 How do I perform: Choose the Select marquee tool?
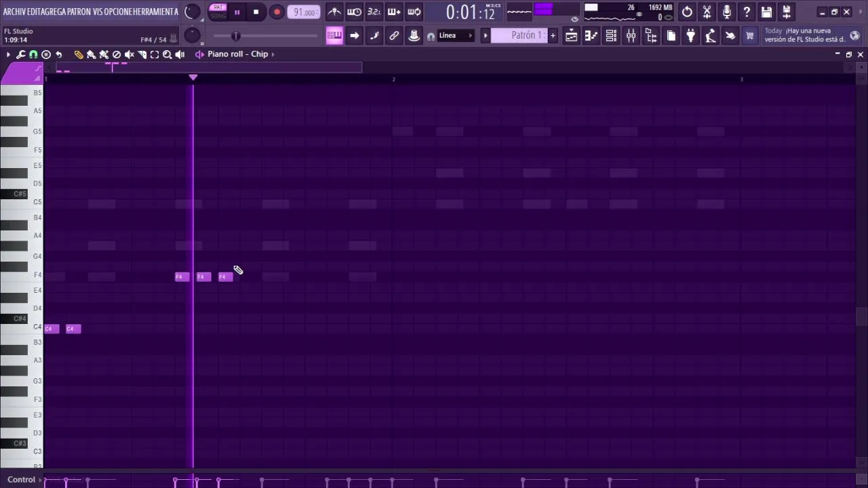point(155,54)
